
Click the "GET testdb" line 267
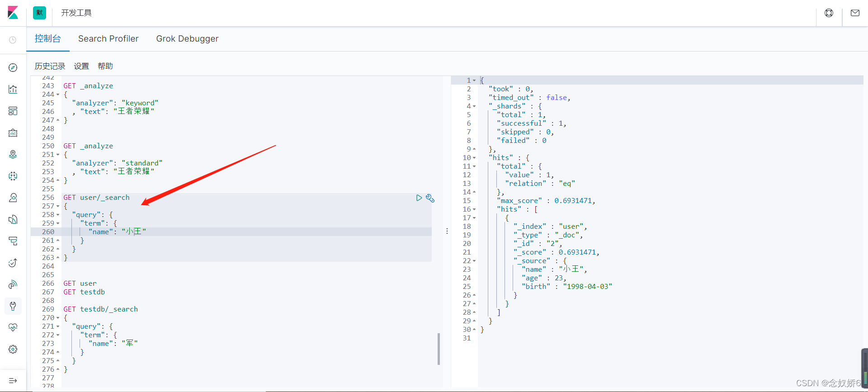click(x=84, y=292)
